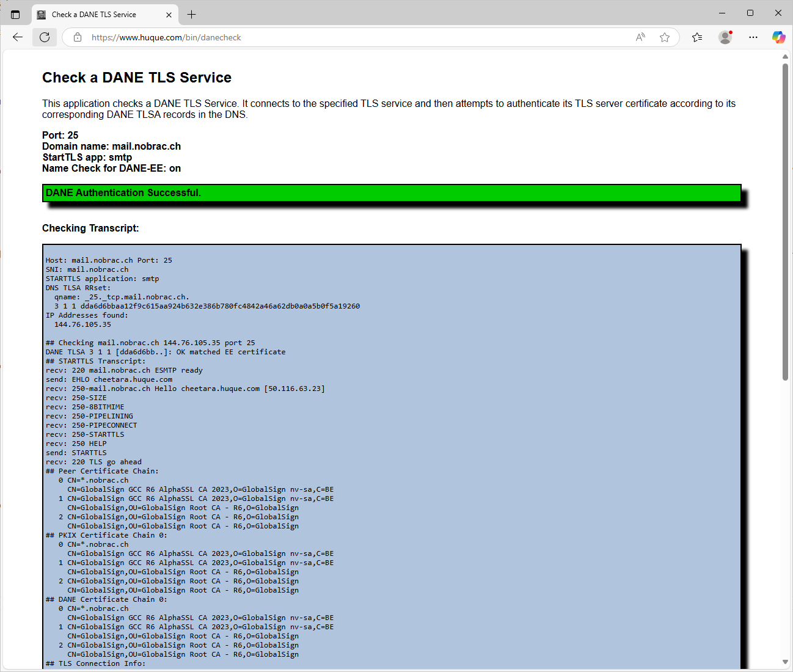Click Name Check for DANE-EE: on text
The image size is (793, 672).
111,168
